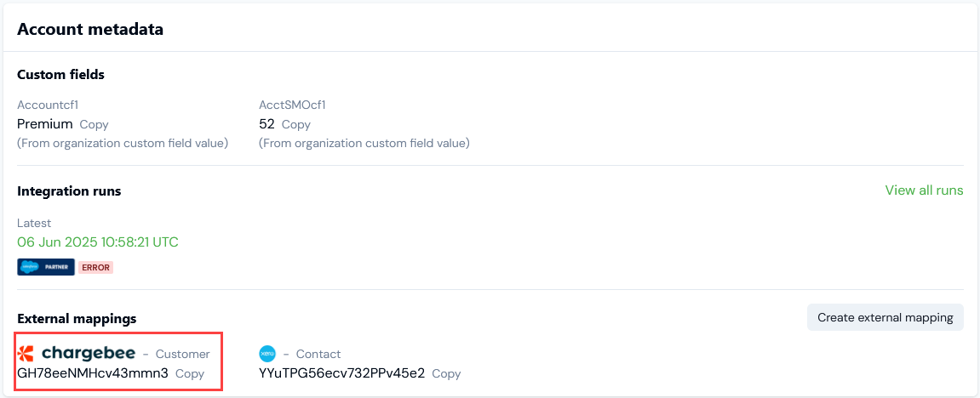The height and width of the screenshot is (398, 980).
Task: Click the Chargebee logo in External mappings
Action: 76,354
